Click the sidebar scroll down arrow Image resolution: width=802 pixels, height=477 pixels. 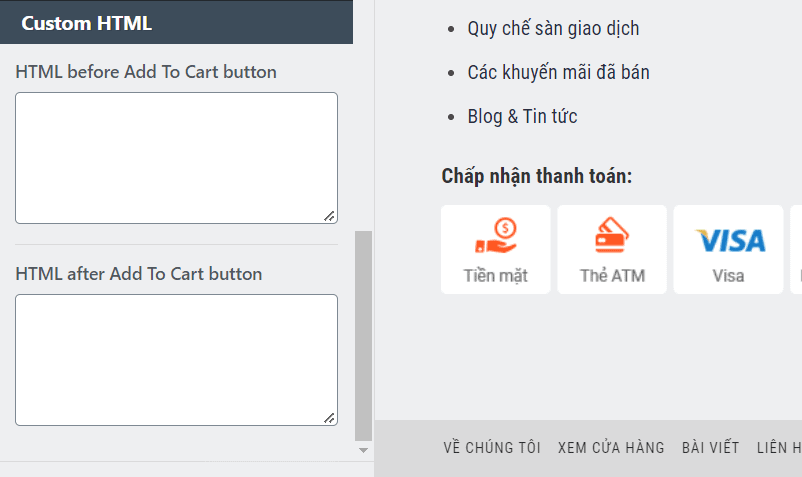click(364, 451)
